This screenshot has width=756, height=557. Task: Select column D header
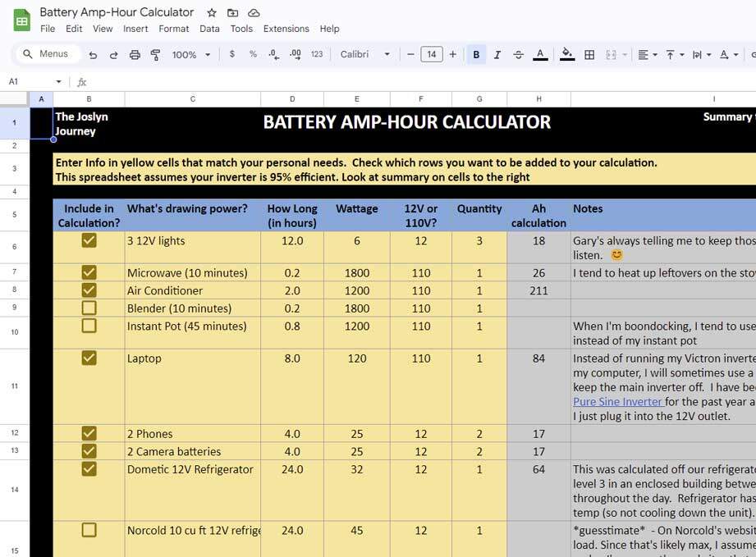click(292, 98)
